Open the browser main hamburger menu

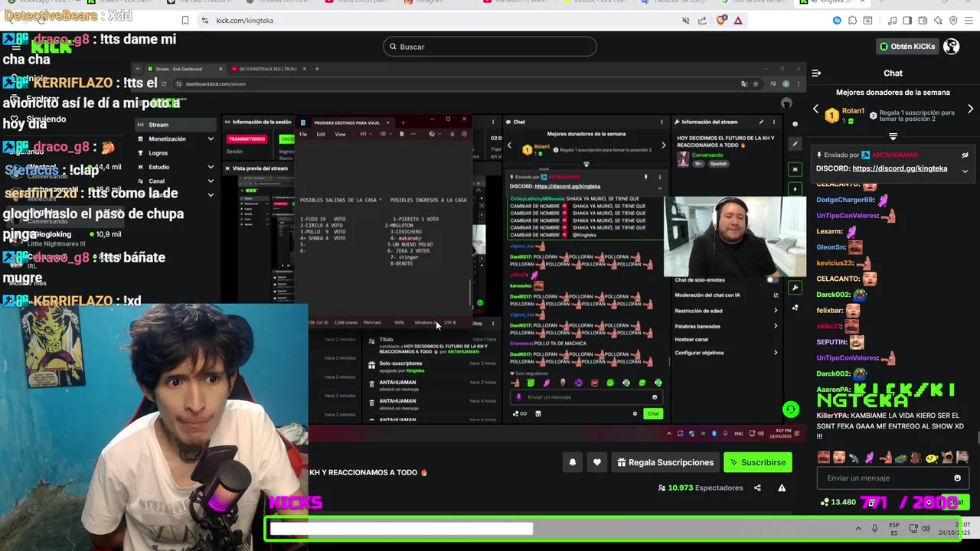click(970, 21)
